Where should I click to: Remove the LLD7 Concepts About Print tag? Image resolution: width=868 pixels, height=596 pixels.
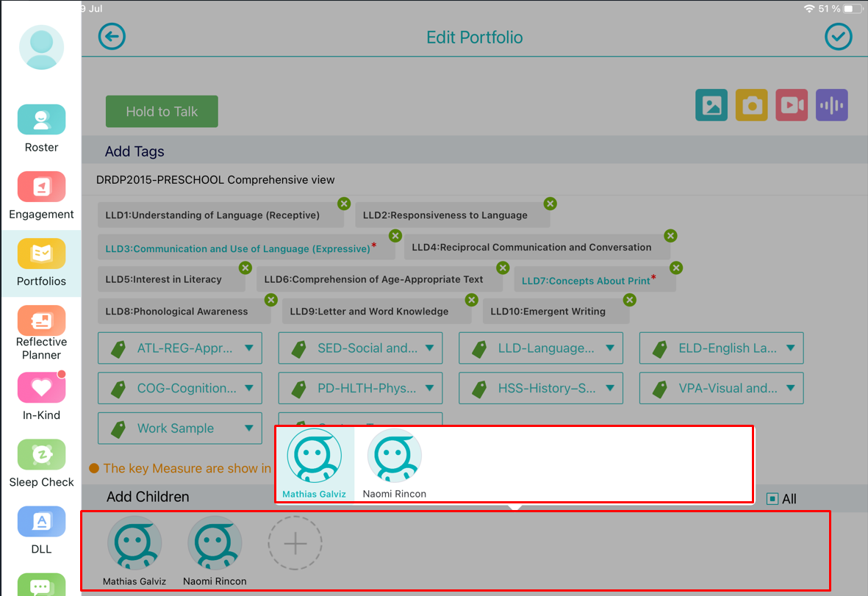tap(676, 268)
